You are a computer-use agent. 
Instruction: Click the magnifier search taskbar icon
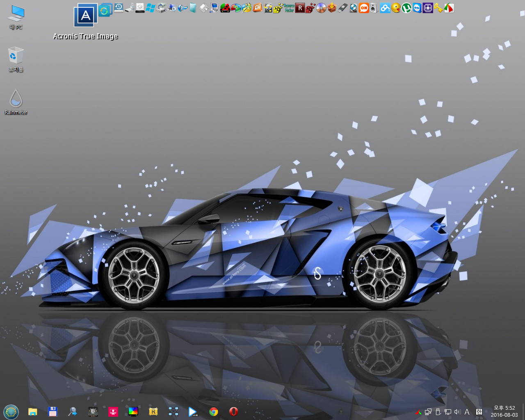[x=73, y=412]
